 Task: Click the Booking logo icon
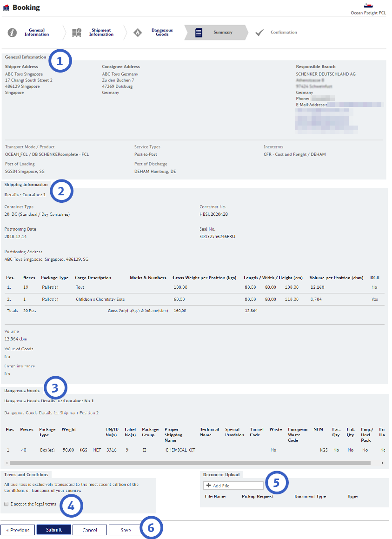pyautogui.click(x=6, y=7)
